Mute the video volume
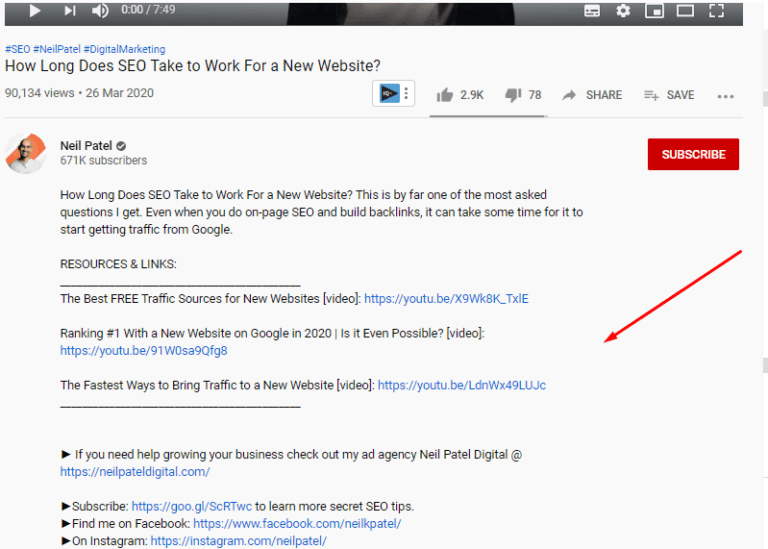768x549 pixels. pos(100,11)
